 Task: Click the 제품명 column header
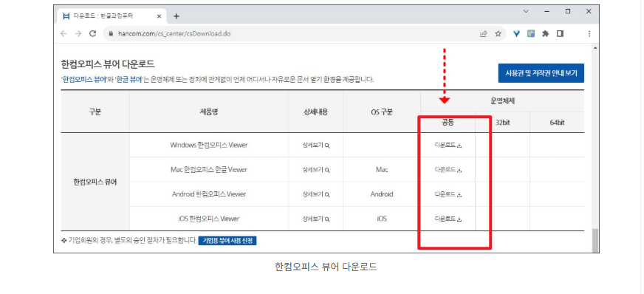click(209, 112)
